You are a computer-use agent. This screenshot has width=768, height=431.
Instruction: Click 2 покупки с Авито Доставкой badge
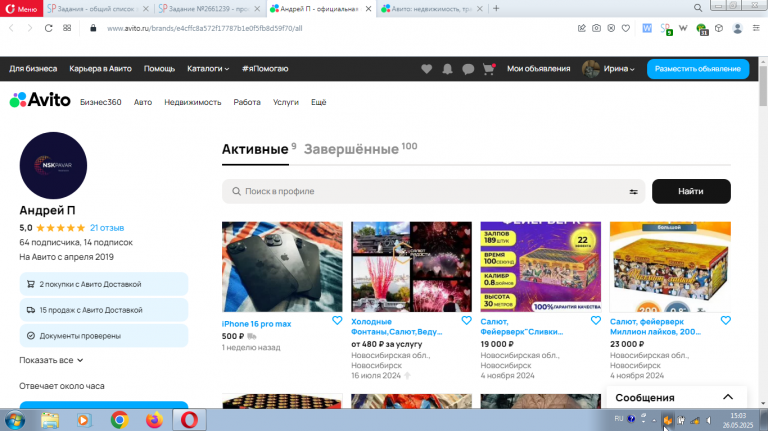(104, 284)
